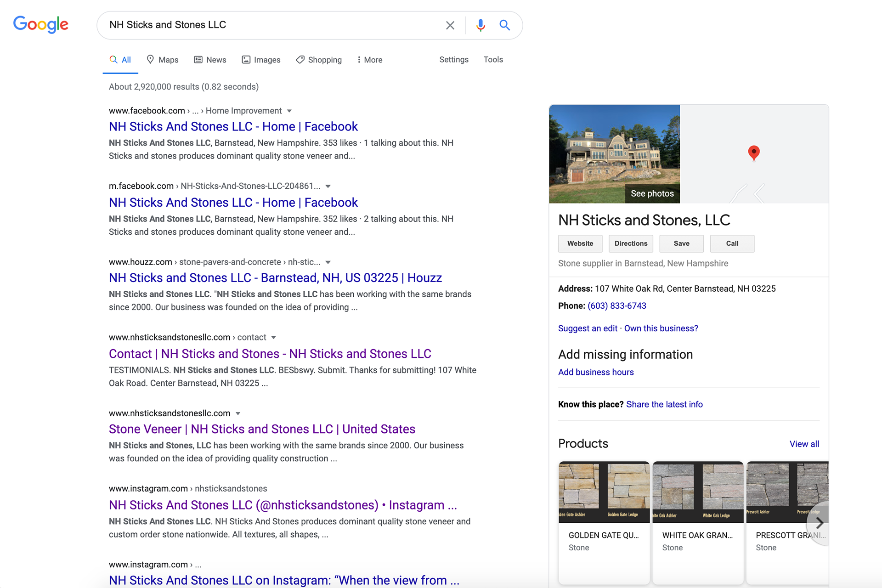The height and width of the screenshot is (588, 882).
Task: Click Suggest an edit link
Action: point(588,328)
